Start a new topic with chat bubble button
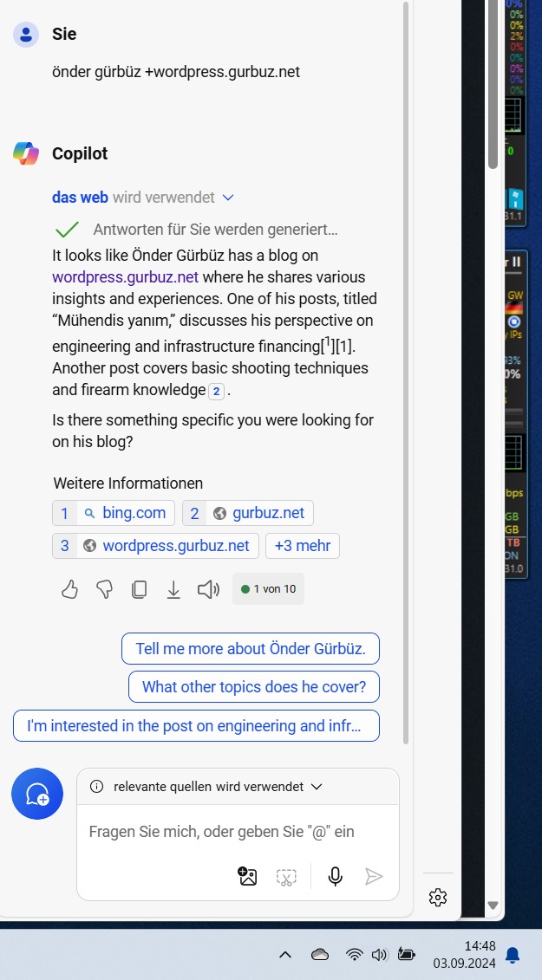 tap(37, 794)
